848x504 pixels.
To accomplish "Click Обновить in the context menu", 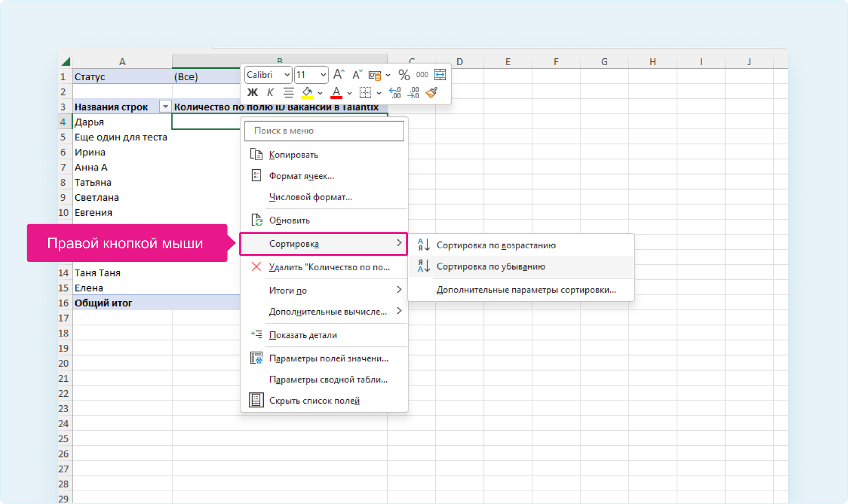I will [x=289, y=220].
